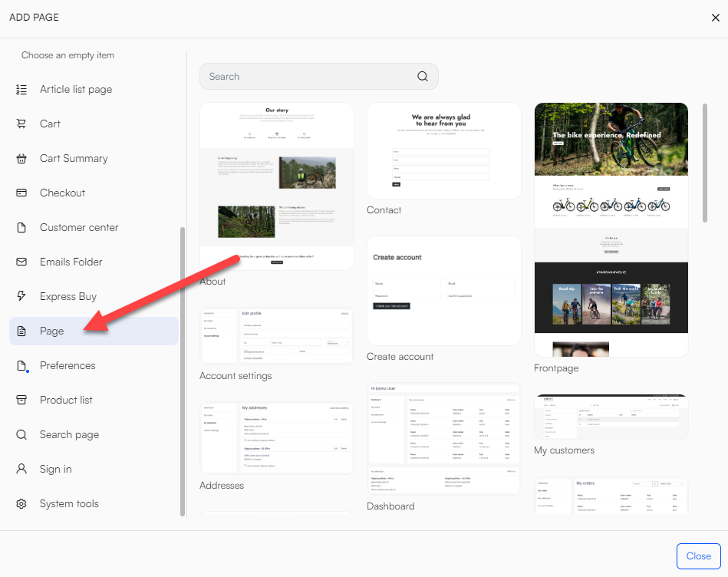Select Customer center from the list
The height and width of the screenshot is (577, 728).
tap(78, 228)
